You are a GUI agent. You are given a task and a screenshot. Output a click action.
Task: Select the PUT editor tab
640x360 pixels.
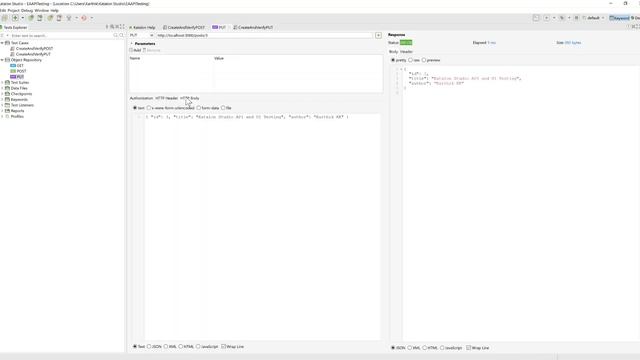(219, 27)
